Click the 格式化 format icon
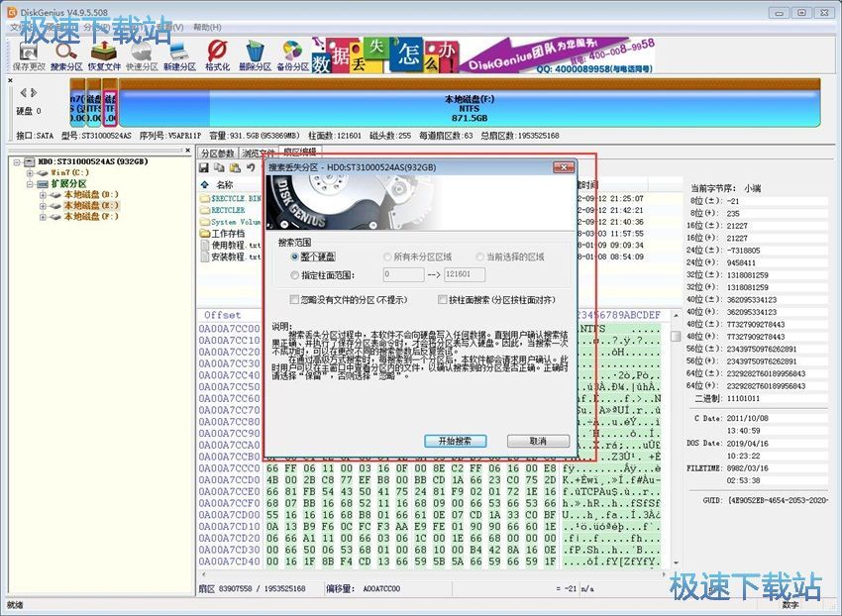Screen dimensions: 842x616 tap(218, 56)
